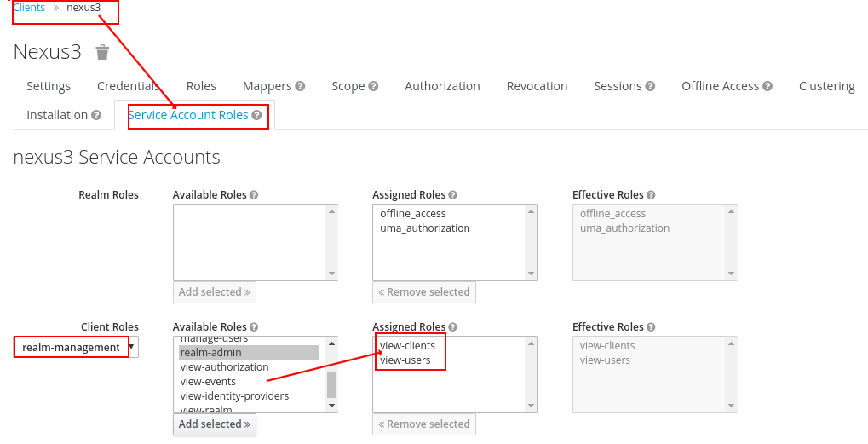The image size is (868, 444).
Task: Click Remove selected under Client Assigned Roles
Action: (x=424, y=424)
